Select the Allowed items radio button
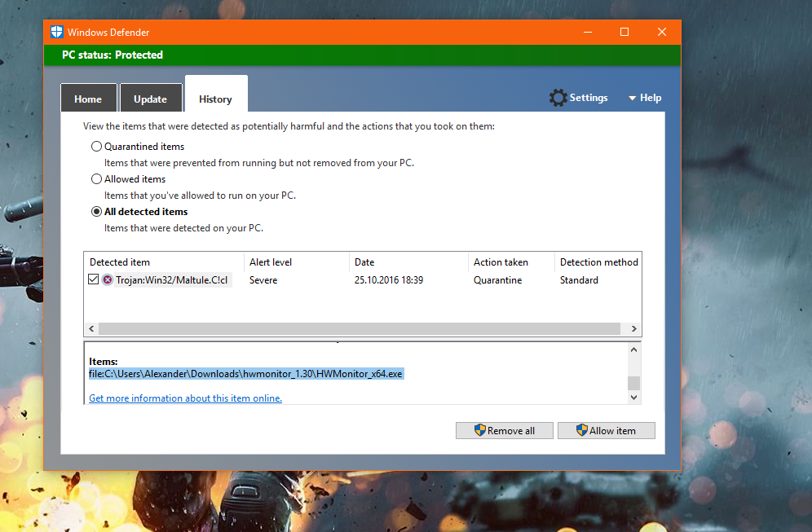Screen dimensions: 812x532 [x=96, y=179]
